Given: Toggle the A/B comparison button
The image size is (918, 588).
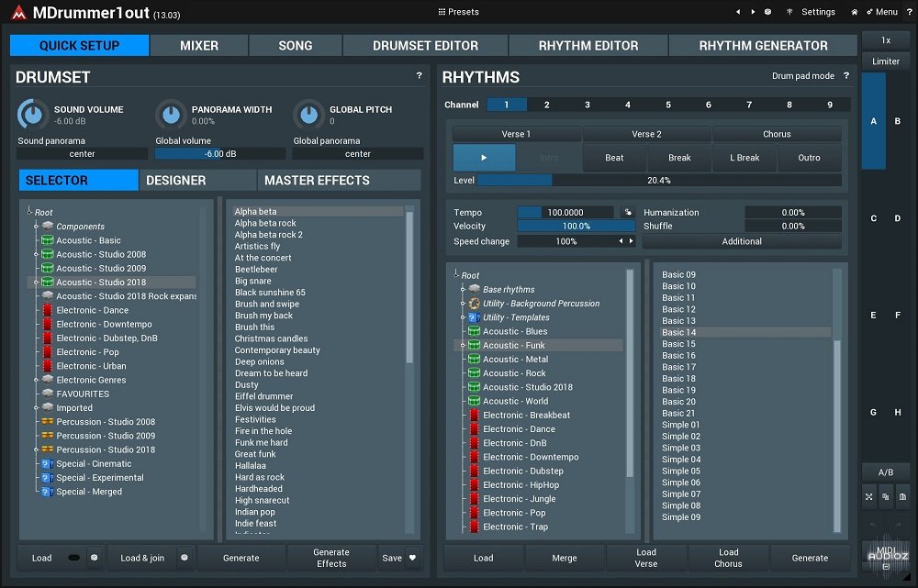Looking at the screenshot, I should 886,472.
